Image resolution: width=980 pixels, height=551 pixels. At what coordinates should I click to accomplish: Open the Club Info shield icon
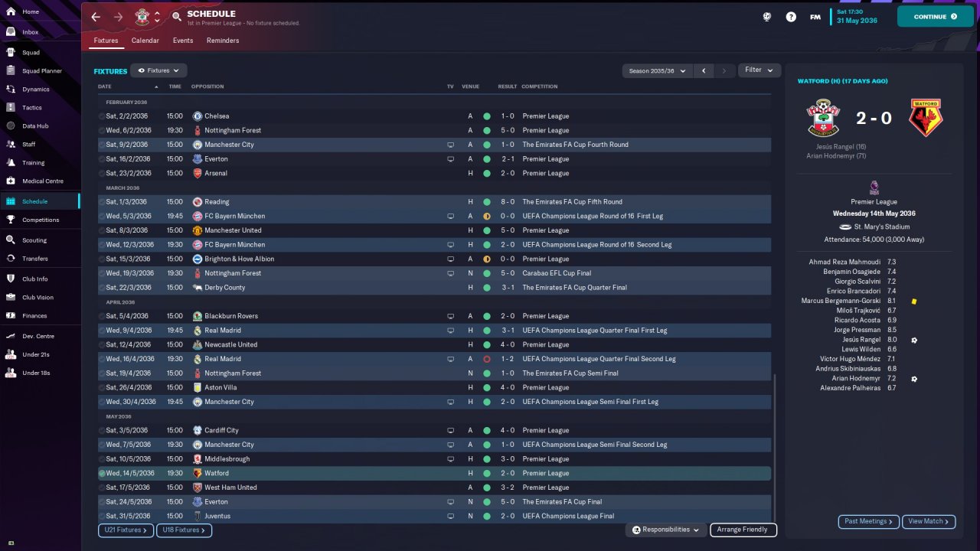pos(11,279)
